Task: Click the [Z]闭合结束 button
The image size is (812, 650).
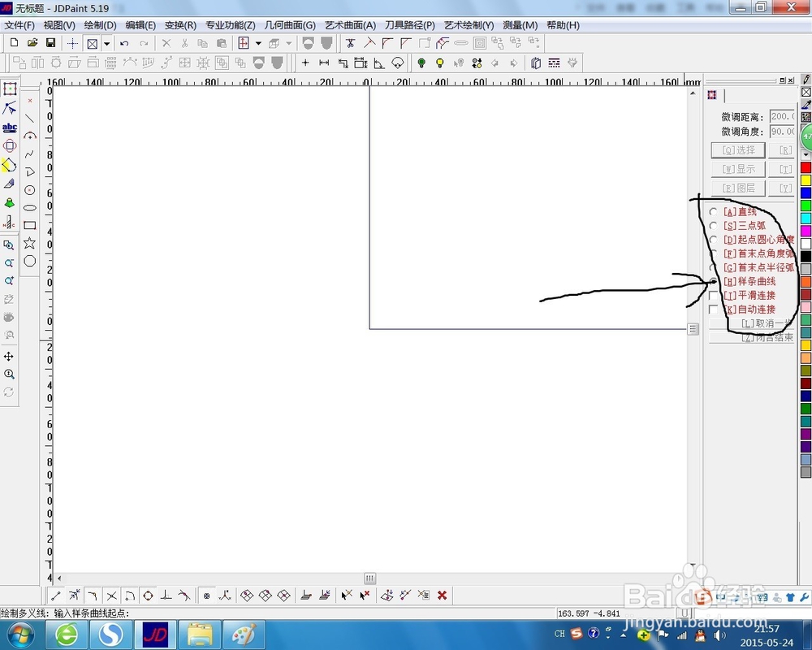Action: [751, 337]
